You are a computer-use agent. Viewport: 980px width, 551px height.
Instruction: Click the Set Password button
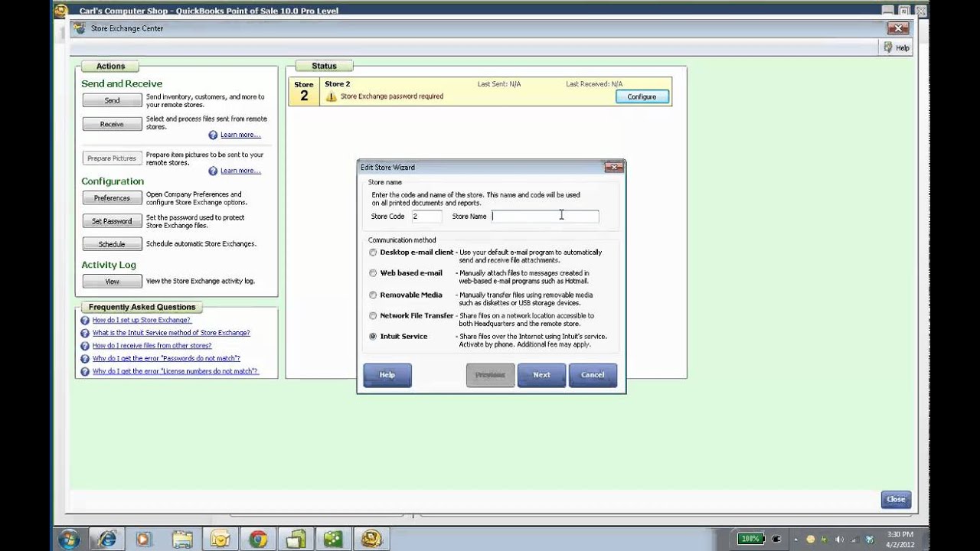[x=112, y=221]
